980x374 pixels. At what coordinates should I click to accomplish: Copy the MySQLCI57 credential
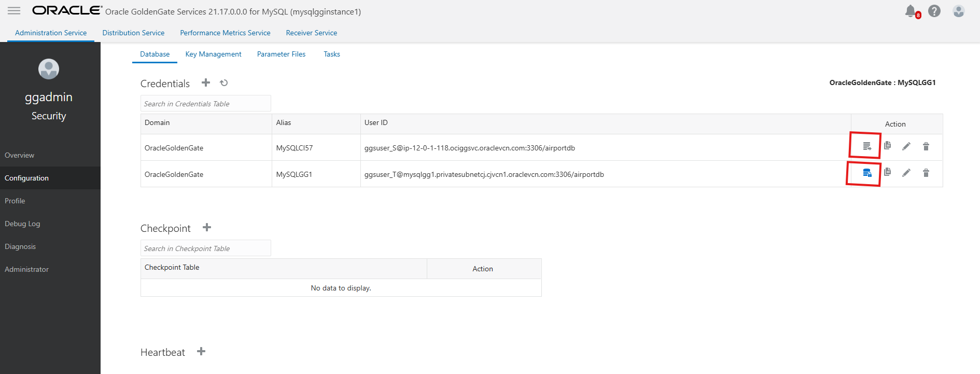tap(887, 146)
